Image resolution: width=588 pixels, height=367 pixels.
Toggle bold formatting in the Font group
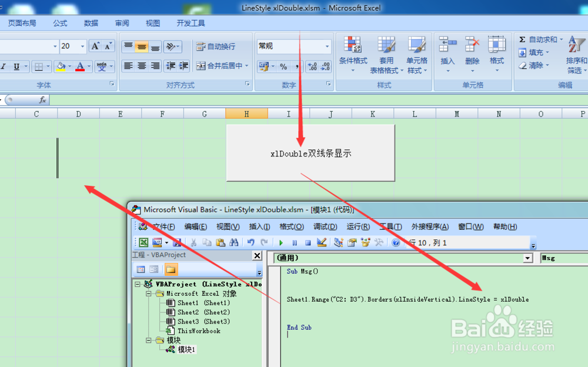pos(2,66)
